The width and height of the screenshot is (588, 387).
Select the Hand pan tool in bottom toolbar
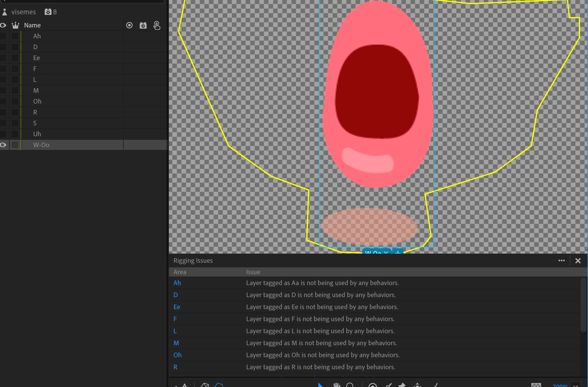[336, 385]
